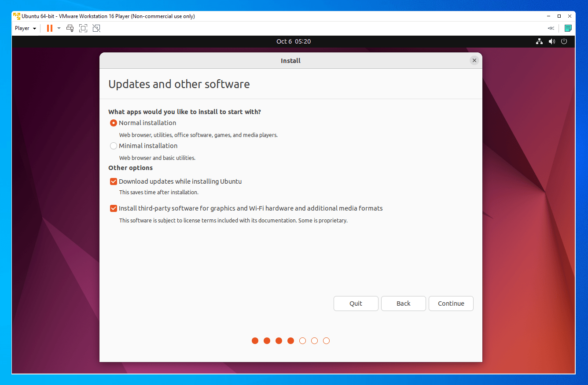Screen dimensions: 588x385
Task: Open the green VMware notes icon
Action: (568, 28)
